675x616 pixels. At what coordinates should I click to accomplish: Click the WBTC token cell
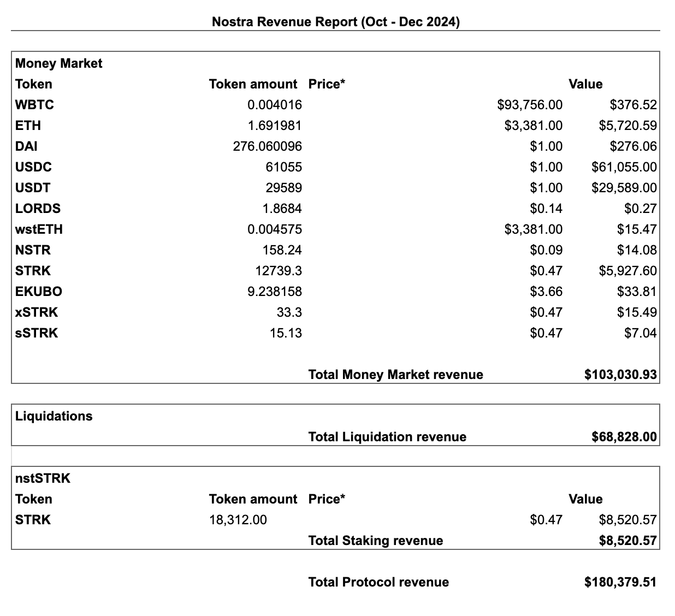[x=34, y=105]
